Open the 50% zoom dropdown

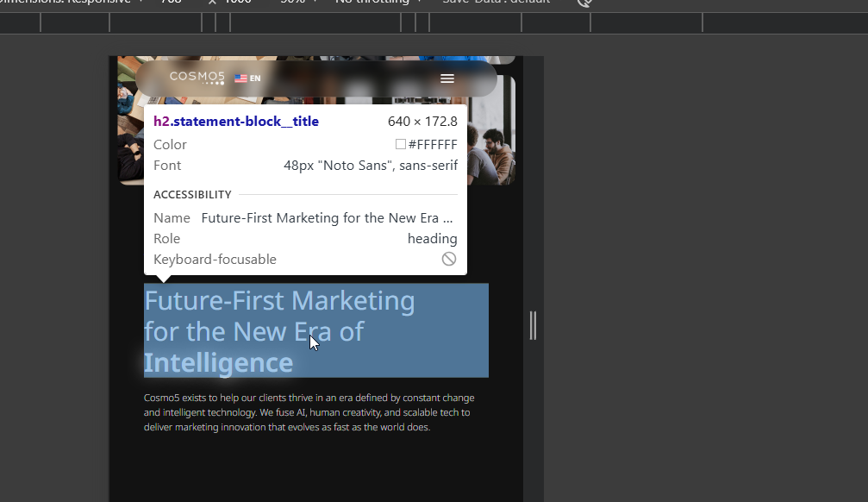(297, 3)
